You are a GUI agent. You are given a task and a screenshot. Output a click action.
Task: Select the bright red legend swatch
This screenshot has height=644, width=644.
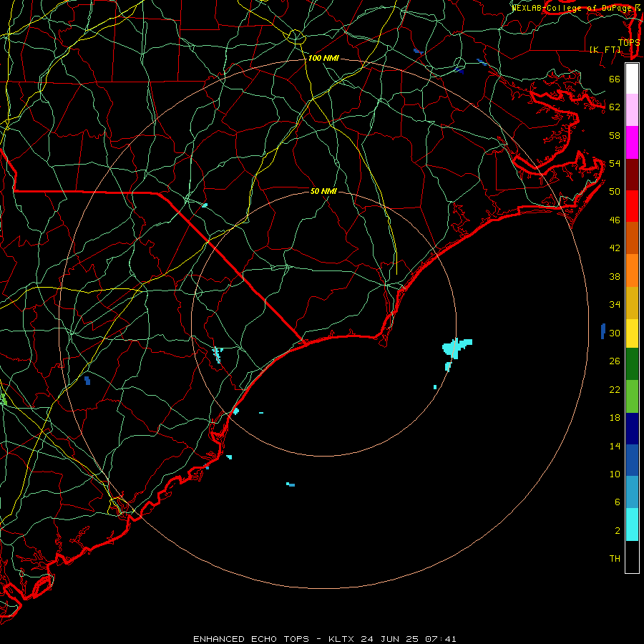click(632, 206)
